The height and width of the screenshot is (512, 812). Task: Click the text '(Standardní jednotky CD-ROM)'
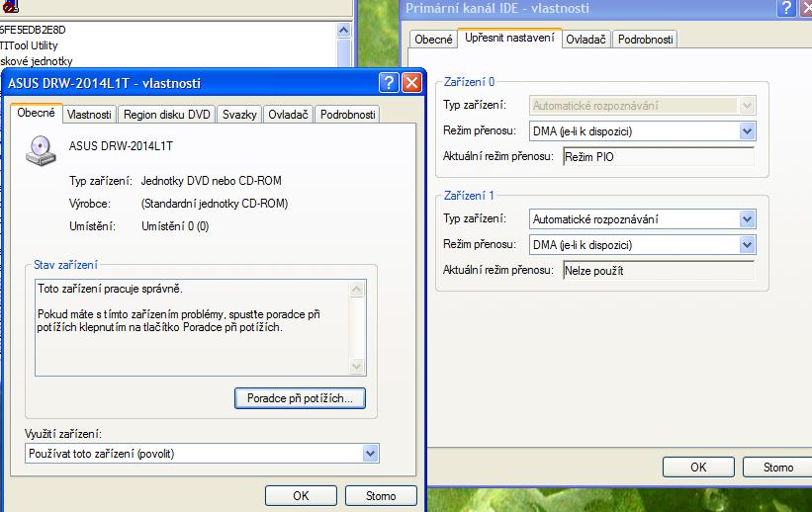(215, 204)
